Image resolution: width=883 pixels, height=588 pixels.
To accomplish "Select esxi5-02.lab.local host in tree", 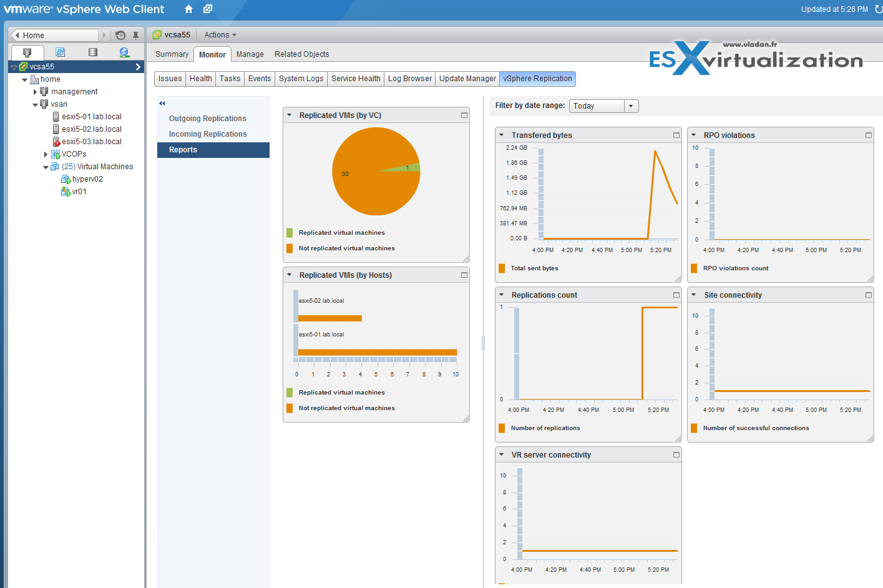I will click(92, 129).
